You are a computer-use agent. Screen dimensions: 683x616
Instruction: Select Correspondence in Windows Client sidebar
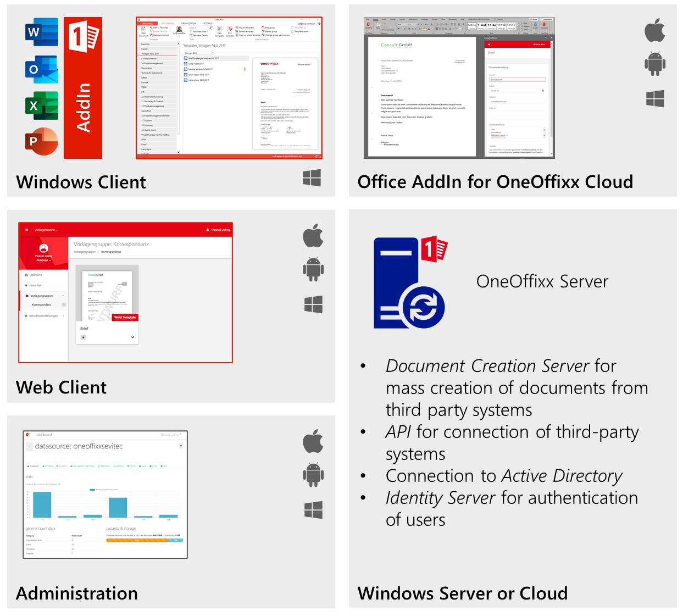[158, 58]
